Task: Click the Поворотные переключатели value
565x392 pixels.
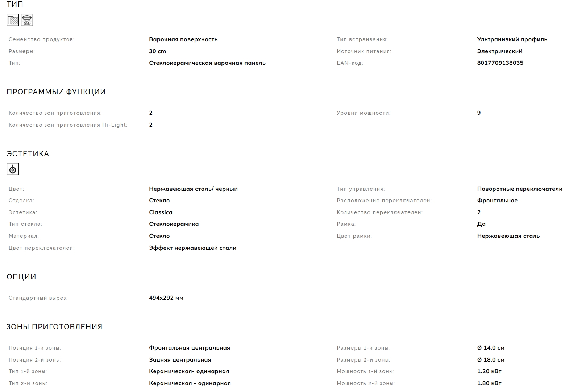Action: tap(520, 189)
